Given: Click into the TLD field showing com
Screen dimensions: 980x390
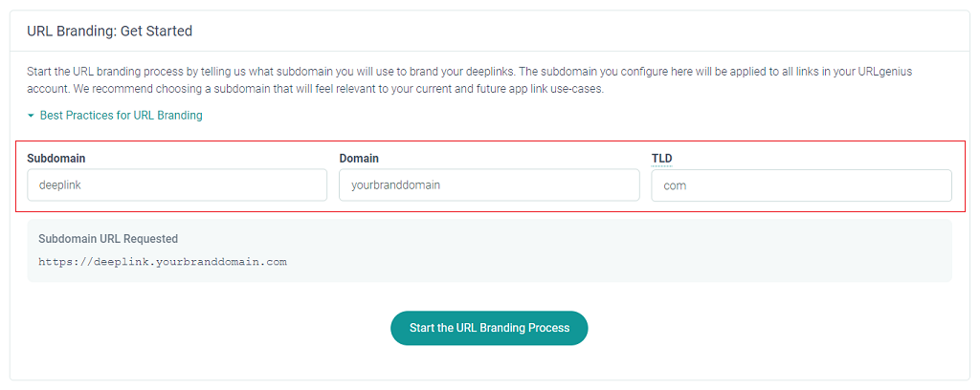Looking at the screenshot, I should [801, 185].
